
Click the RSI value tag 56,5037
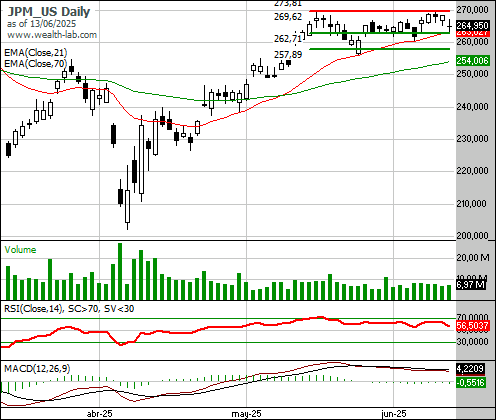point(473,325)
